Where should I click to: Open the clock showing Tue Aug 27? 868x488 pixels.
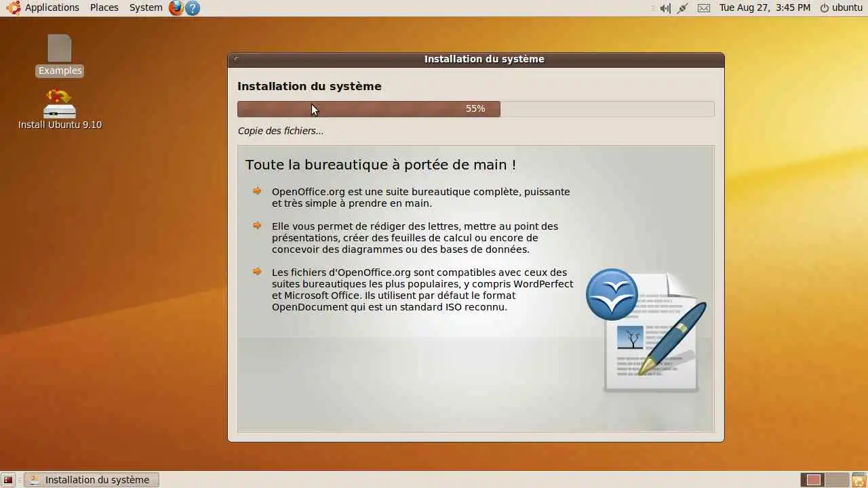point(765,7)
